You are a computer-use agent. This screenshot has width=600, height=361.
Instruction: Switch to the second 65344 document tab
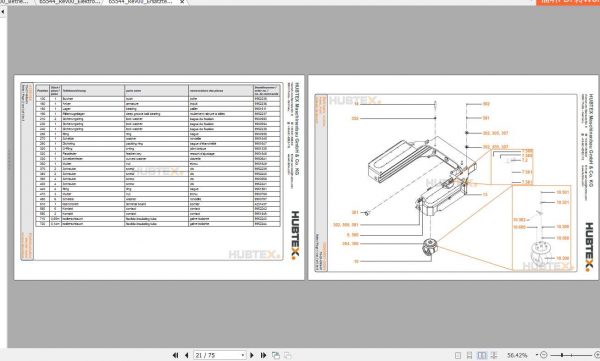[x=69, y=2]
